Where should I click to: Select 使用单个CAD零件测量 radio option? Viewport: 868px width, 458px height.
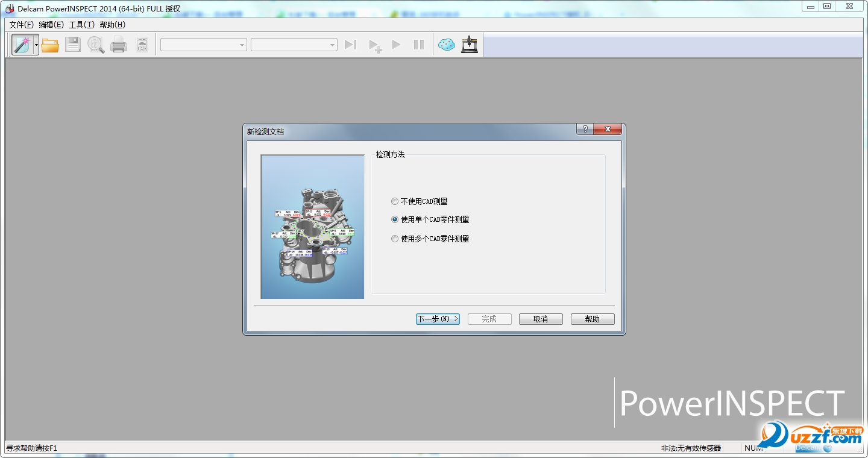pos(430,220)
